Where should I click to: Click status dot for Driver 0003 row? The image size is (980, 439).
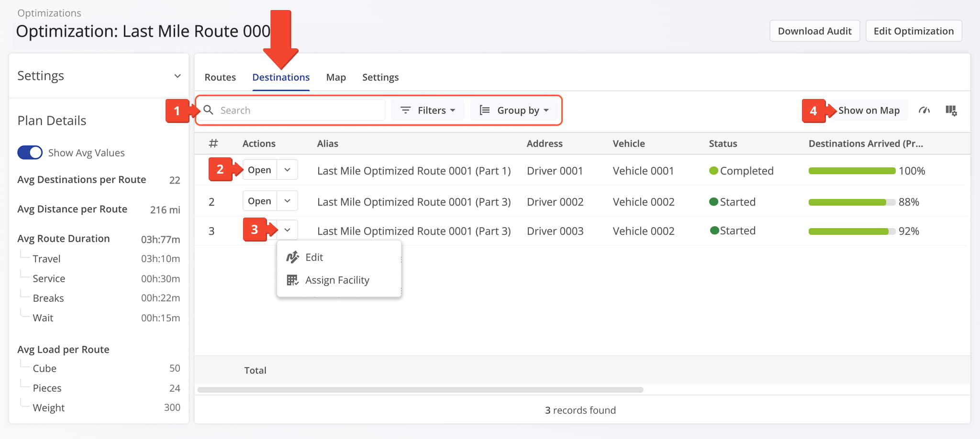[x=714, y=230]
